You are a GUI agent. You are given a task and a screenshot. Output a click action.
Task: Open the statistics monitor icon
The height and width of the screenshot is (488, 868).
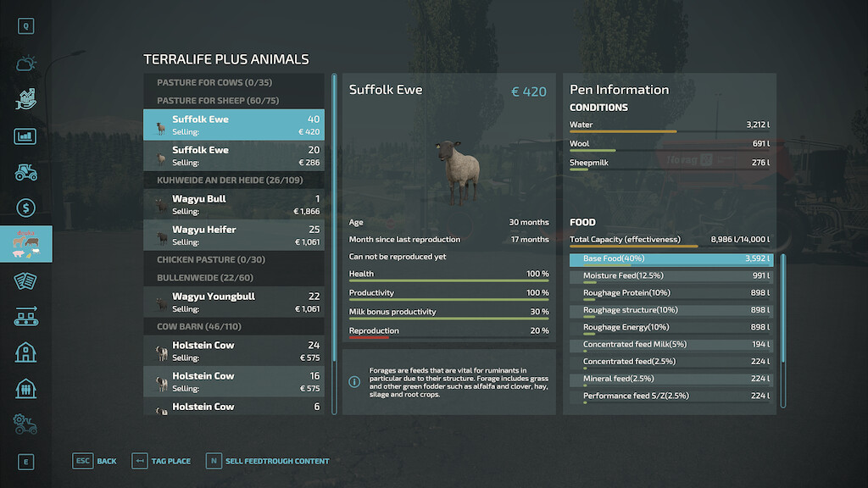click(25, 136)
